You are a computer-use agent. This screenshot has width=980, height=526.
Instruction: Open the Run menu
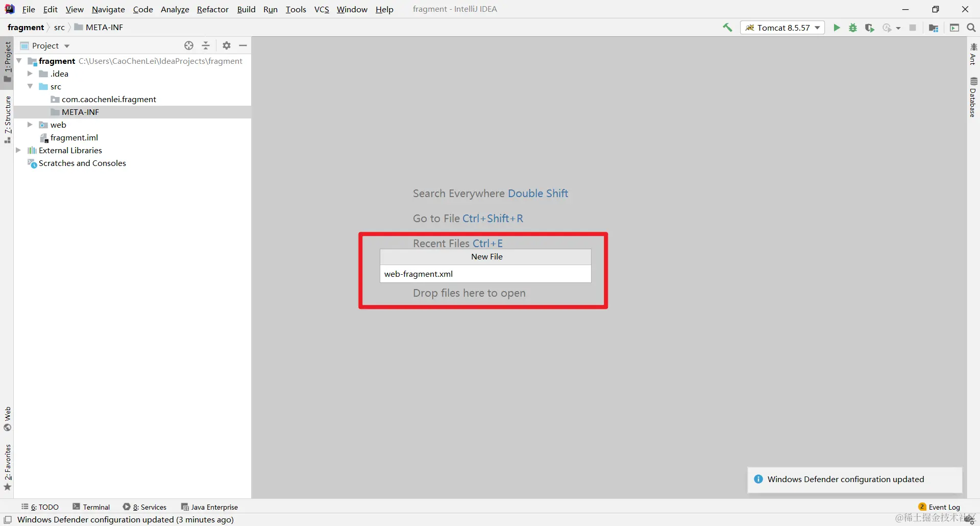click(x=271, y=9)
